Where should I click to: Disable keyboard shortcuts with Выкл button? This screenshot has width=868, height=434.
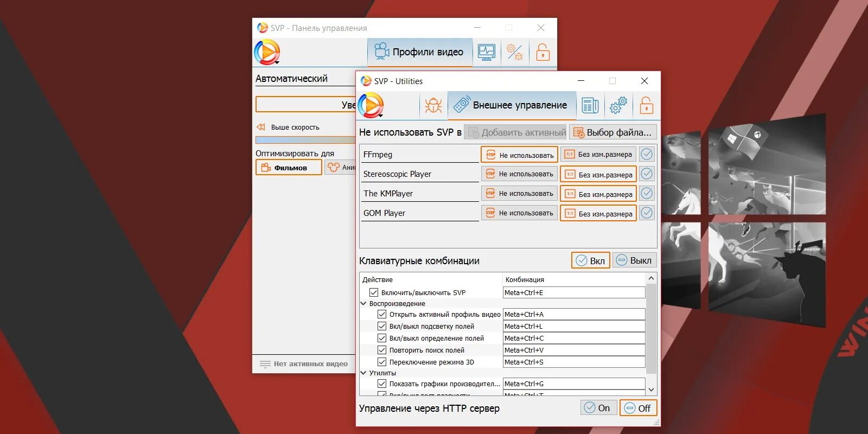click(634, 260)
